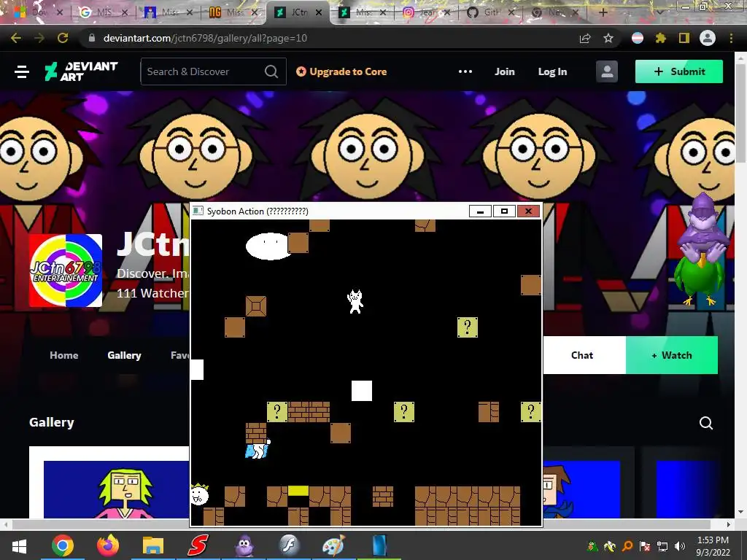The image size is (747, 560).
Task: Click the DeviantArt user avatar icon
Action: (606, 71)
